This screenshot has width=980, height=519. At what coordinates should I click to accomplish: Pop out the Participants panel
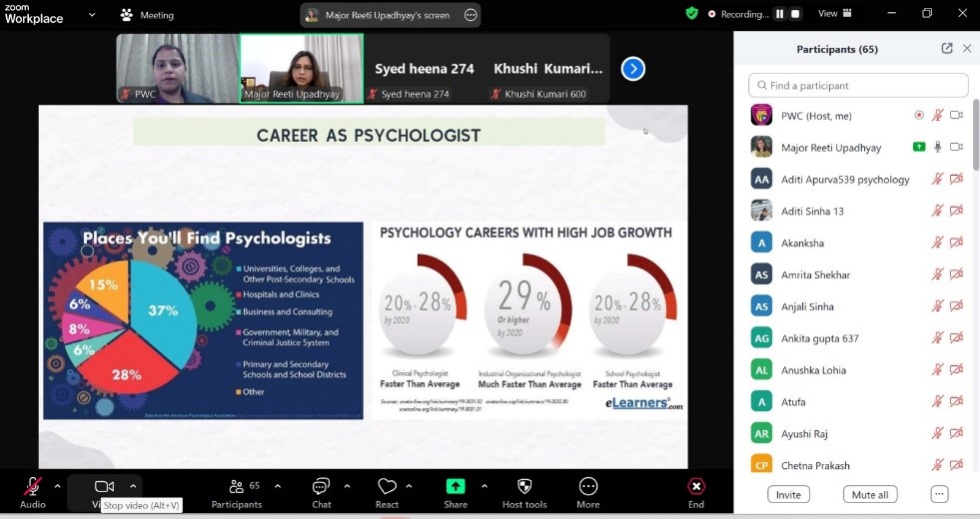[x=947, y=48]
